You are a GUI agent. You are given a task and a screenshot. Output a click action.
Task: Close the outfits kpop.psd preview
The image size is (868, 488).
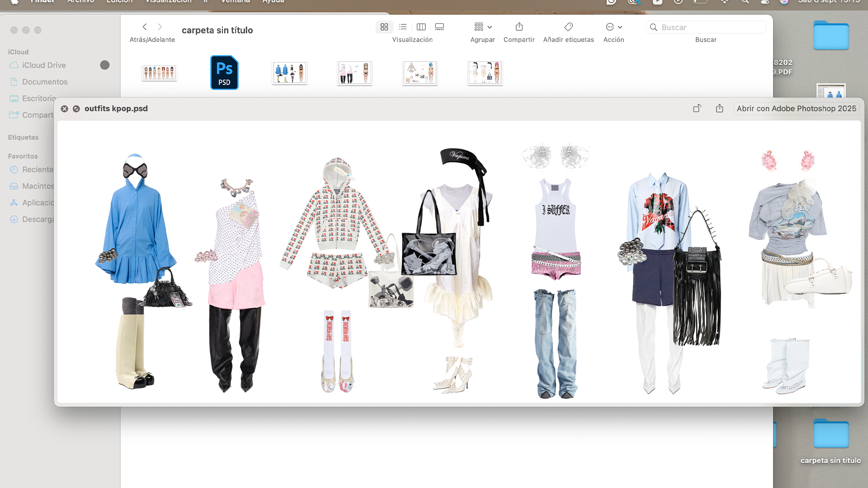click(x=65, y=109)
